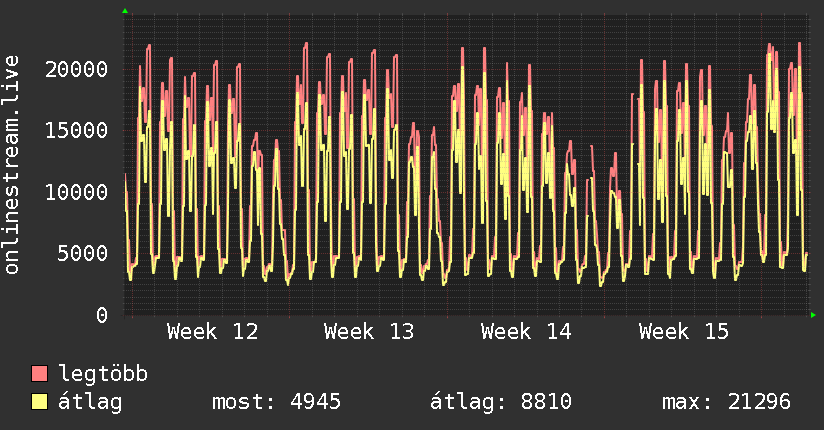This screenshot has height=430, width=824.
Task: Click the 0 y-axis label
Action: (x=102, y=315)
